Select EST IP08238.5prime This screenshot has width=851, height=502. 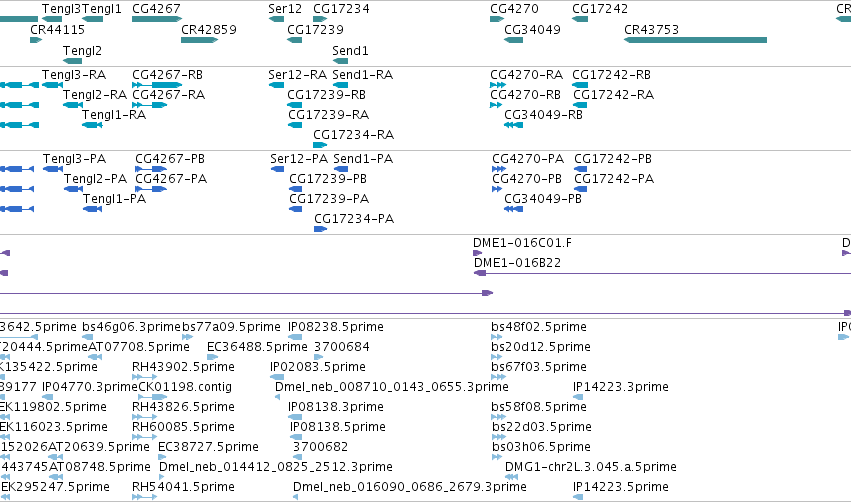[x=336, y=327]
